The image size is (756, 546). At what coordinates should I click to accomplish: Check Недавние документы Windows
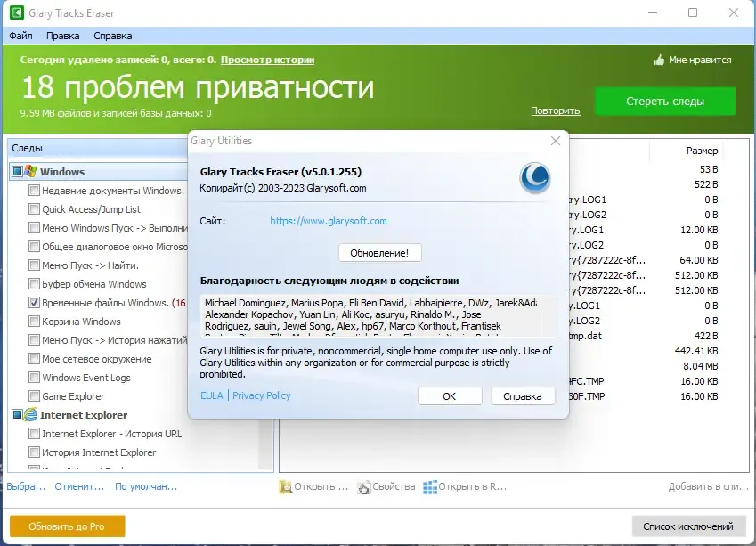(x=34, y=190)
